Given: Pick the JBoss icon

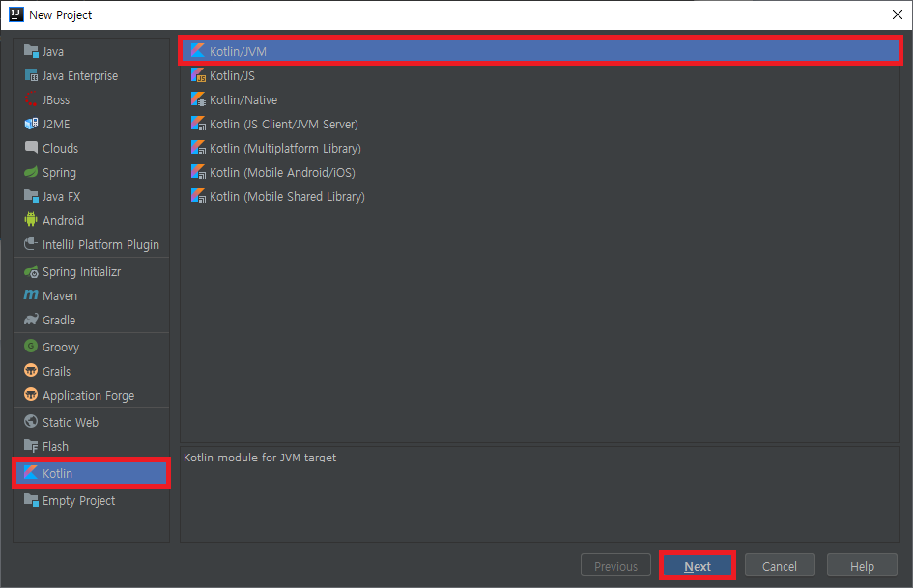Looking at the screenshot, I should (31, 99).
